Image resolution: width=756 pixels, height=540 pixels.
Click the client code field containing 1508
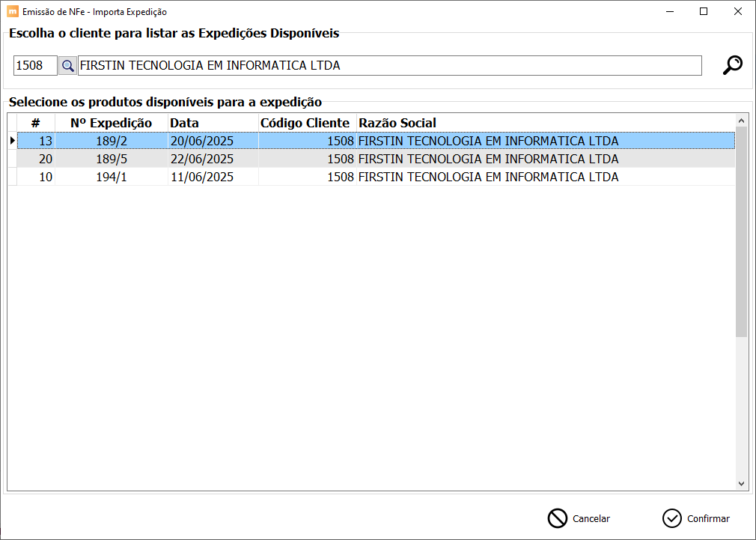point(35,66)
